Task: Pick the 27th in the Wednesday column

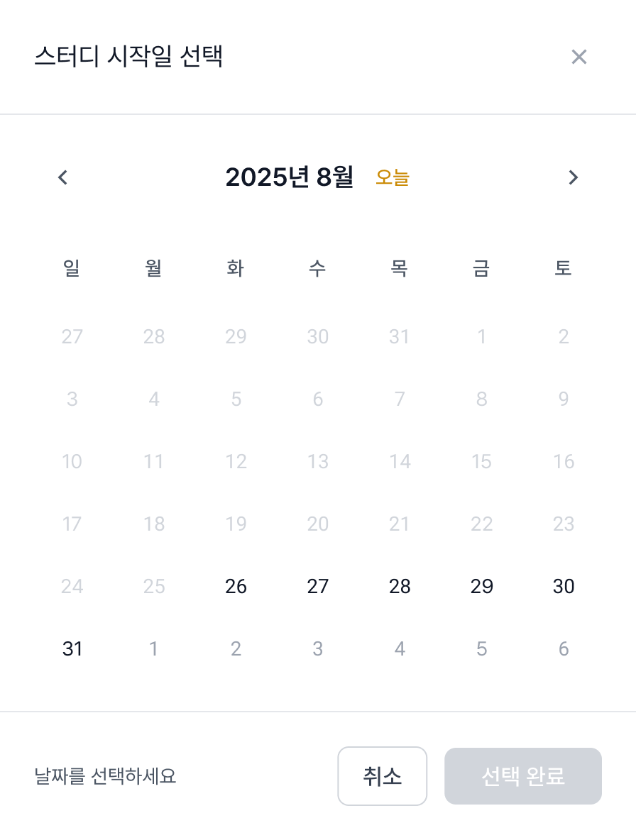Action: coord(318,587)
